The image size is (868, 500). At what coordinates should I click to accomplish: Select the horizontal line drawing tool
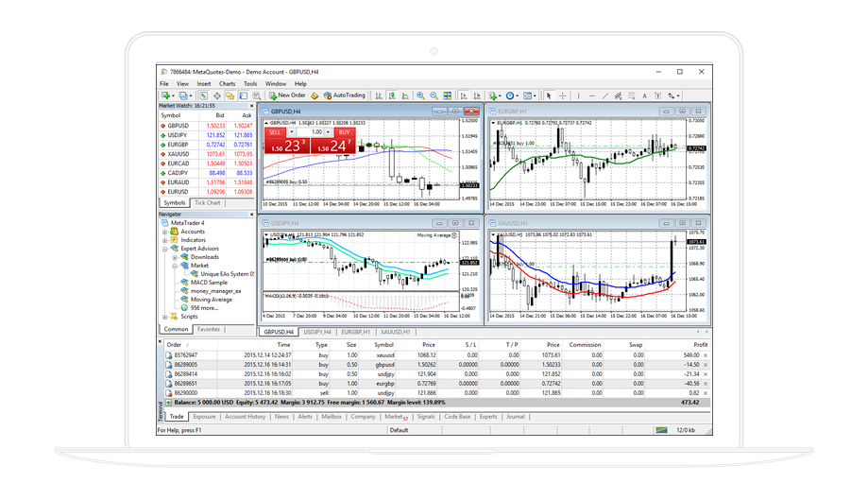[x=592, y=95]
